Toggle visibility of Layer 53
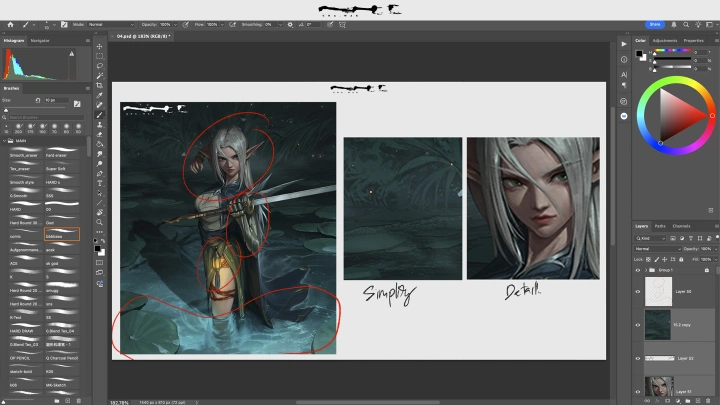The height and width of the screenshot is (405, 720). [637, 359]
